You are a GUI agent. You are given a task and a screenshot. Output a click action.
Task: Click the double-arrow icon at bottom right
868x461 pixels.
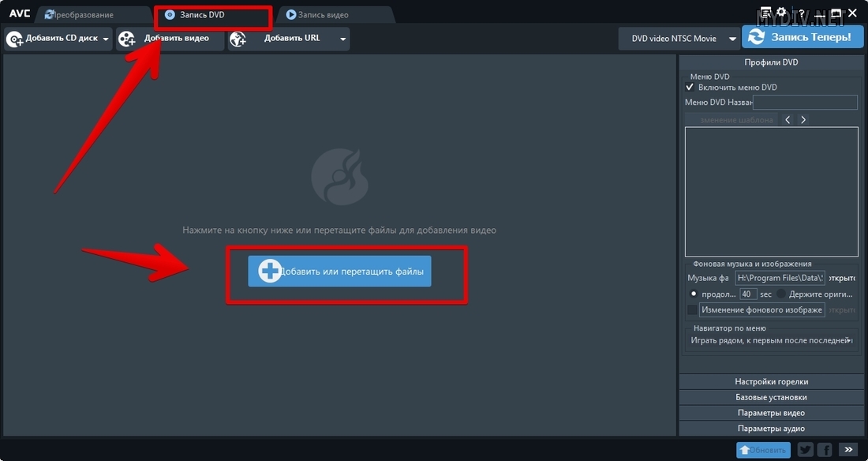coord(848,450)
